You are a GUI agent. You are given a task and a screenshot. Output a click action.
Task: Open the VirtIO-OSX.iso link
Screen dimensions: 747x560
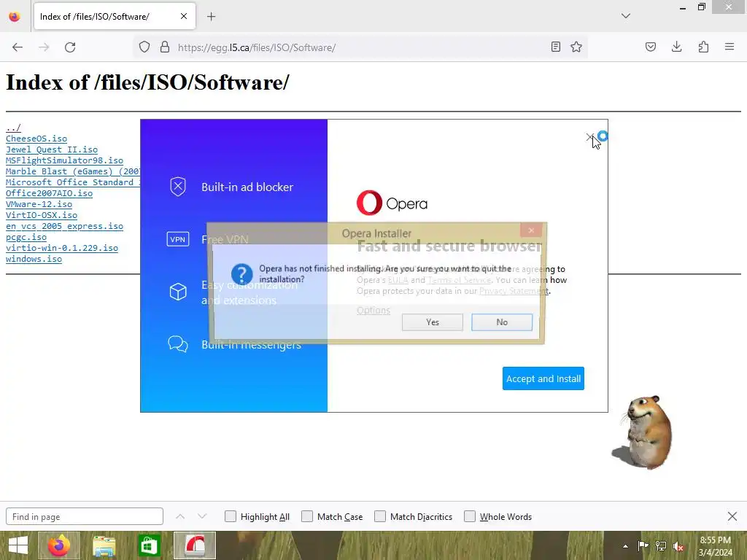coord(42,215)
